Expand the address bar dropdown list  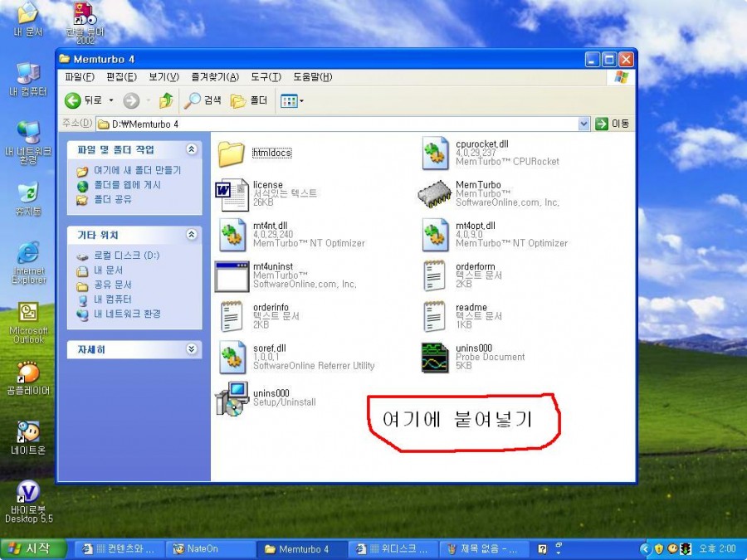tap(584, 124)
